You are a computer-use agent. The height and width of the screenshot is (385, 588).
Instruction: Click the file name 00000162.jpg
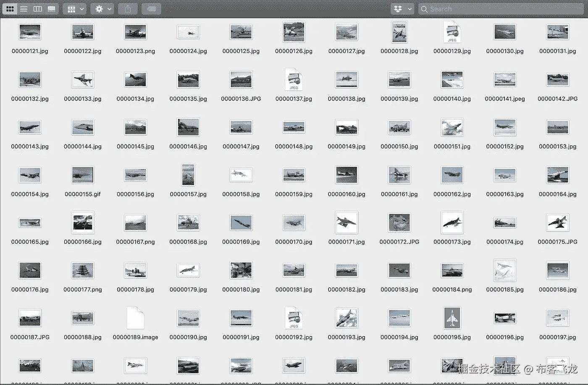coord(452,194)
